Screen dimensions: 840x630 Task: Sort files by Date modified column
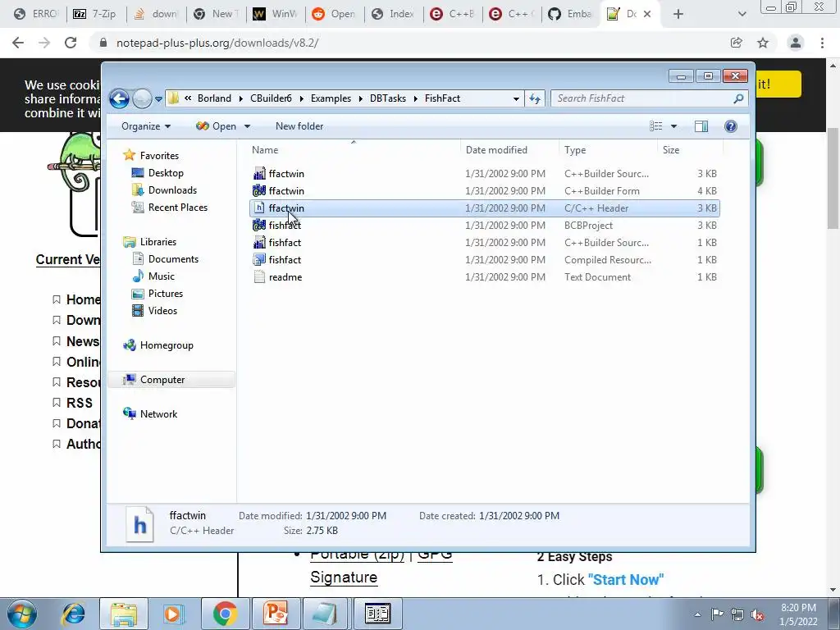click(x=509, y=150)
